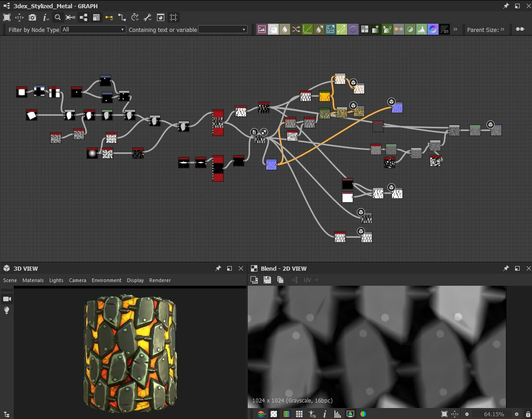Open the UV dropdown in the 2D view toolbar
Screen dimensions: 532x419
point(310,280)
